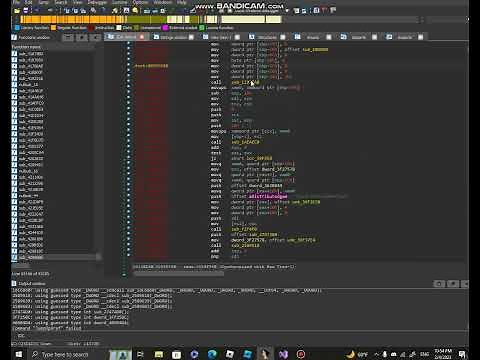The image size is (480, 360).
Task: Open Task View from the taskbar
Action: coord(140,354)
